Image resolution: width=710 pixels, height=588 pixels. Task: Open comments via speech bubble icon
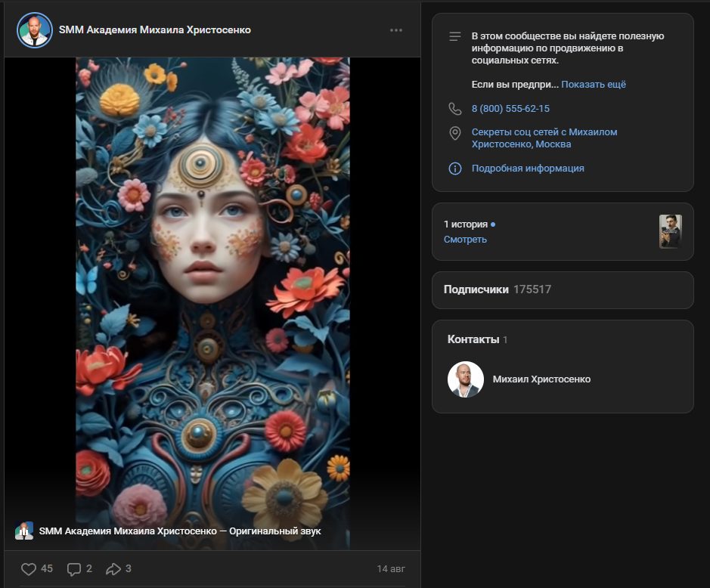click(x=74, y=569)
